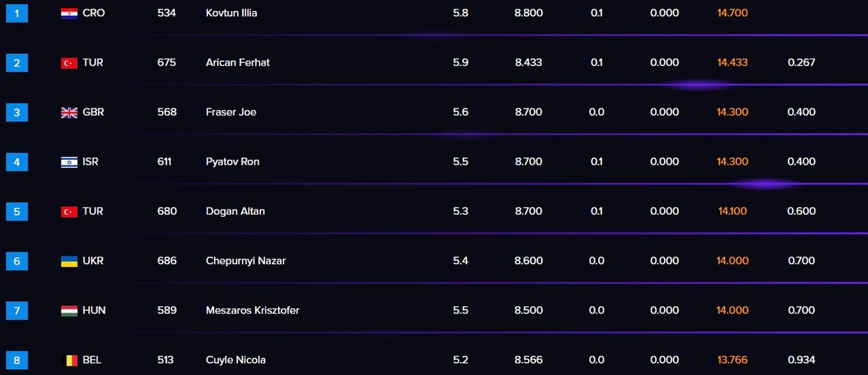Select rank 4 blue badge
Image resolution: width=868 pixels, height=375 pixels.
click(x=17, y=162)
